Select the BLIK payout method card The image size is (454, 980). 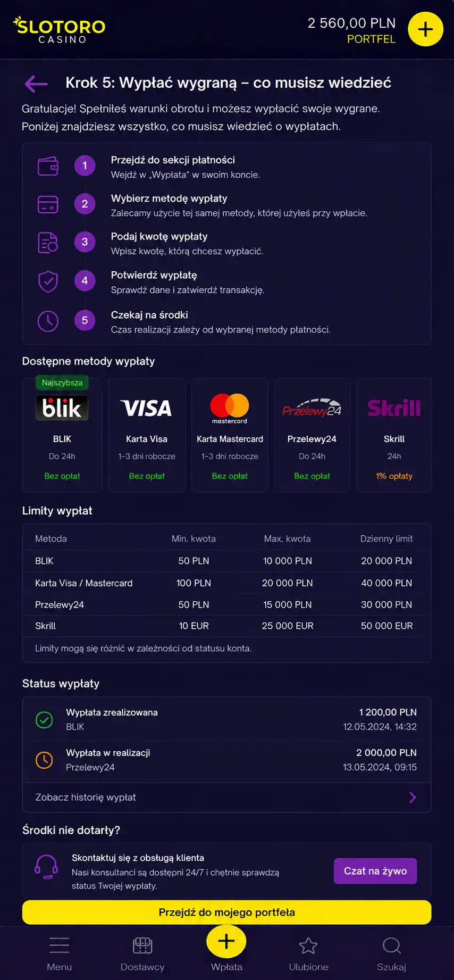62,435
